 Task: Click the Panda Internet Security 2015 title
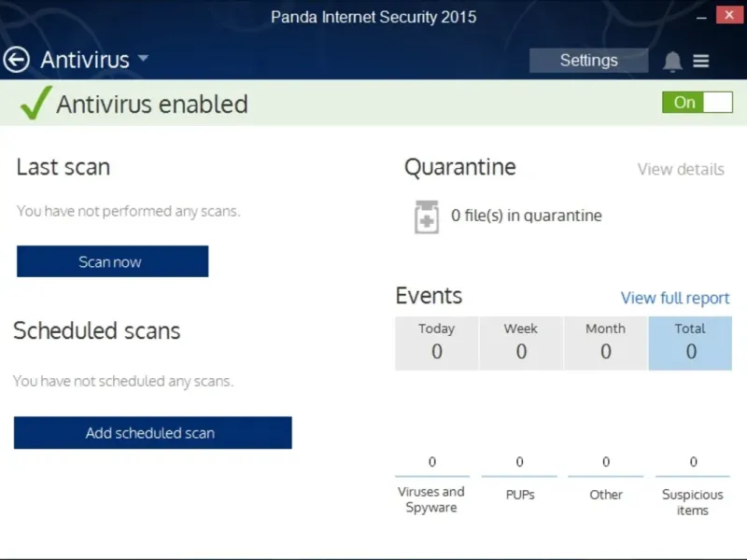(373, 17)
